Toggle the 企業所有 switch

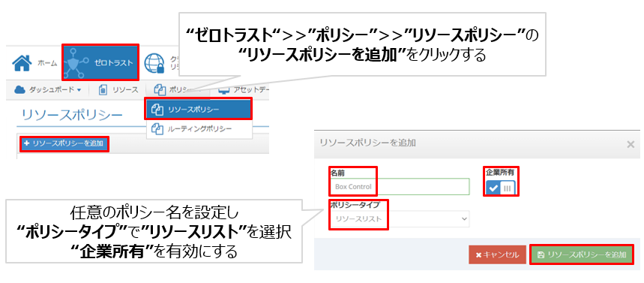tap(500, 188)
